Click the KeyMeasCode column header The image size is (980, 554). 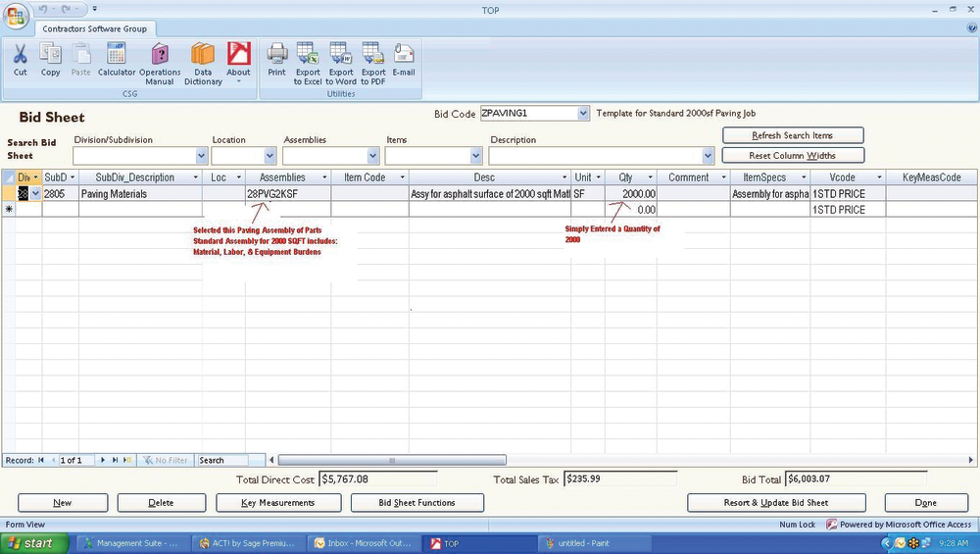(x=931, y=177)
